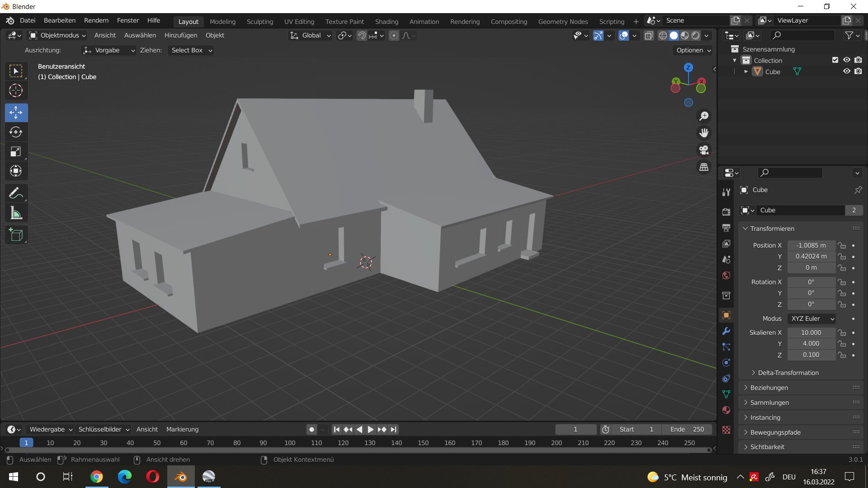Activate the Rotate tool
This screenshot has width=868, height=488.
tap(16, 132)
